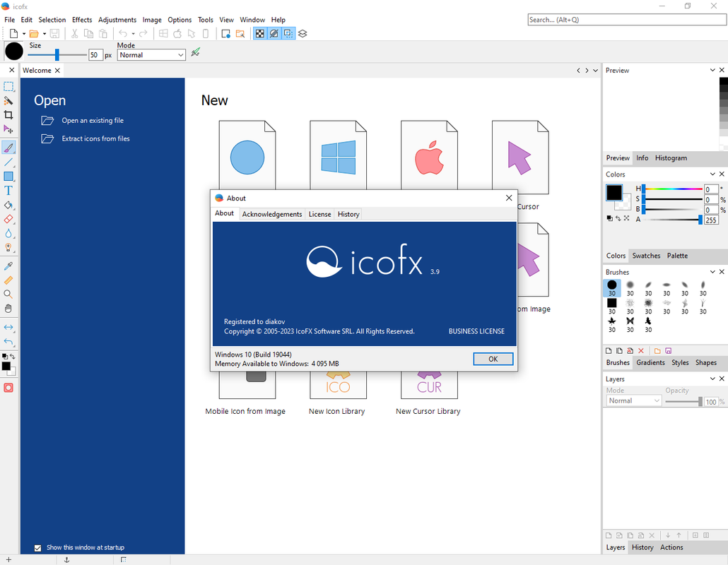The width and height of the screenshot is (728, 565).
Task: Switch to the Swatches tab
Action: point(646,256)
